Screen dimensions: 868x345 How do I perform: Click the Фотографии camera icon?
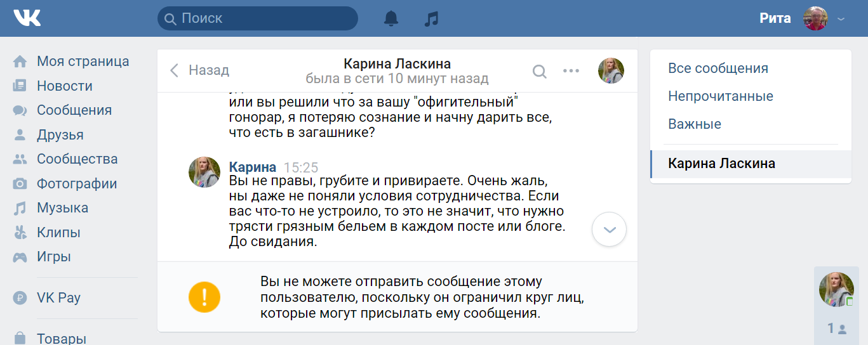point(20,184)
